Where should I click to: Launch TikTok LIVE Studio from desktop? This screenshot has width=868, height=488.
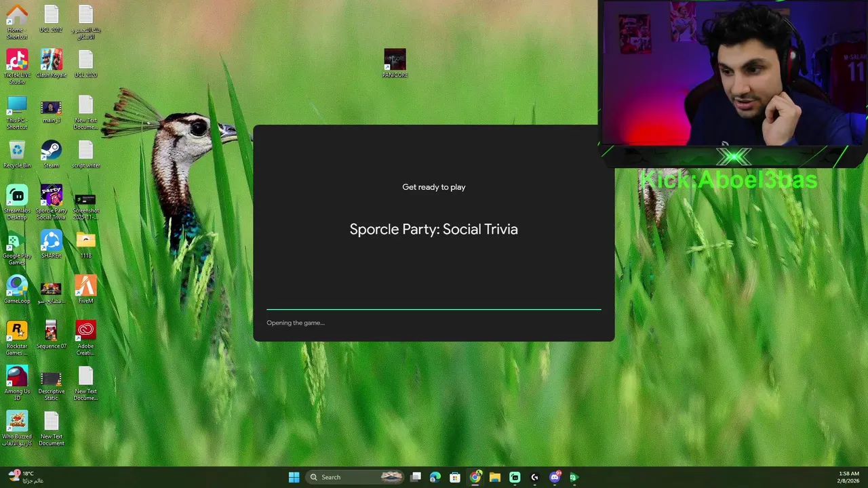[x=17, y=66]
